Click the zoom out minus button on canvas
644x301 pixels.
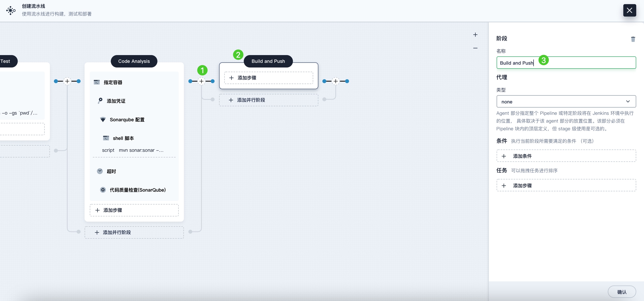pyautogui.click(x=476, y=48)
